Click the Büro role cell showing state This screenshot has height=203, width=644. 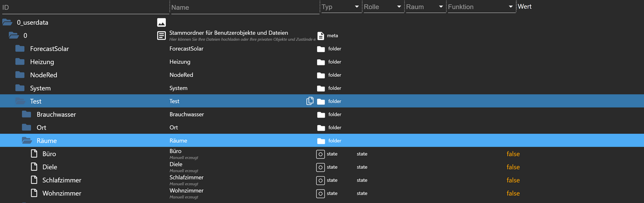tap(362, 154)
